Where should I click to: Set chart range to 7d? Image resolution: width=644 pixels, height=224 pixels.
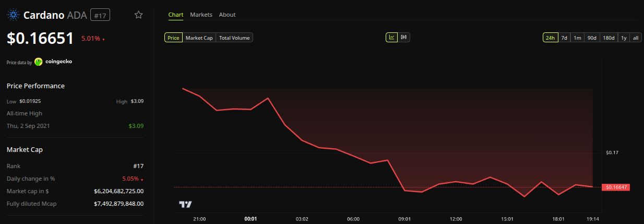[564, 38]
